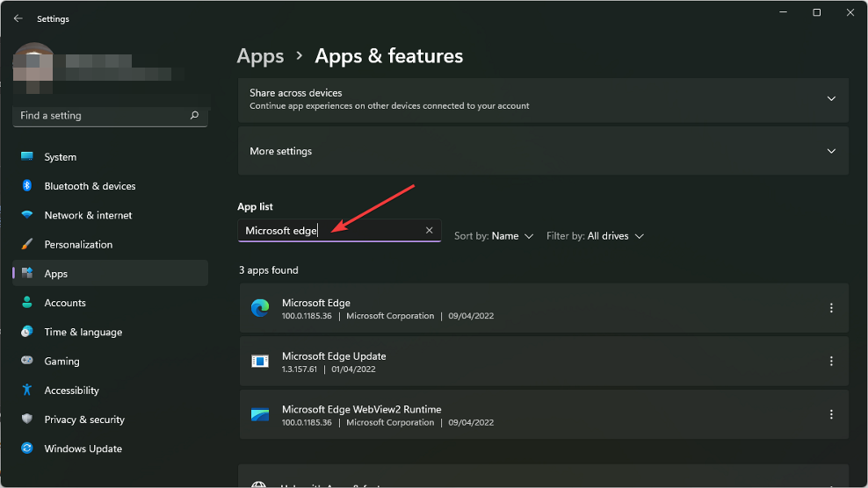Open the three-dot menu for WebView2 Runtime

coord(831,414)
